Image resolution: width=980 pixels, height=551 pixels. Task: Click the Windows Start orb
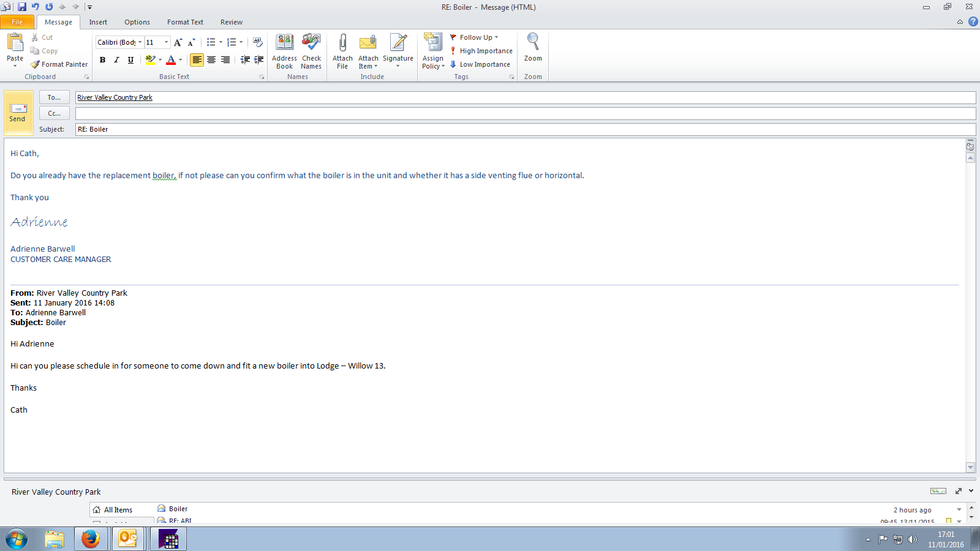(x=17, y=539)
